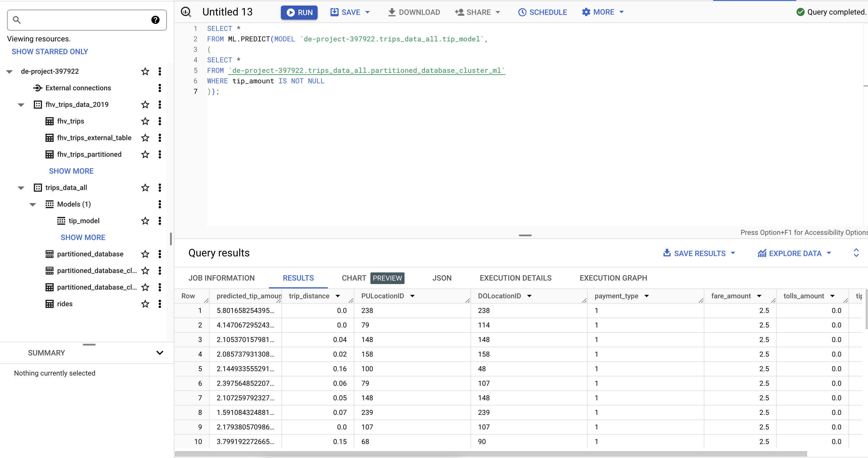Open PULocationID column sort menu
The height and width of the screenshot is (458, 868).
pyautogui.click(x=412, y=296)
